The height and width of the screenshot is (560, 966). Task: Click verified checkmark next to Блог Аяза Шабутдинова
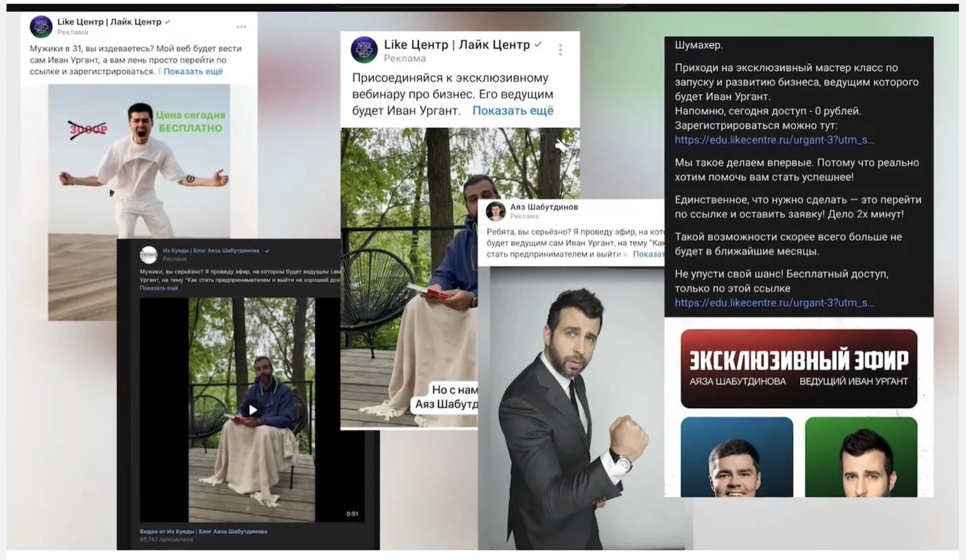point(267,251)
